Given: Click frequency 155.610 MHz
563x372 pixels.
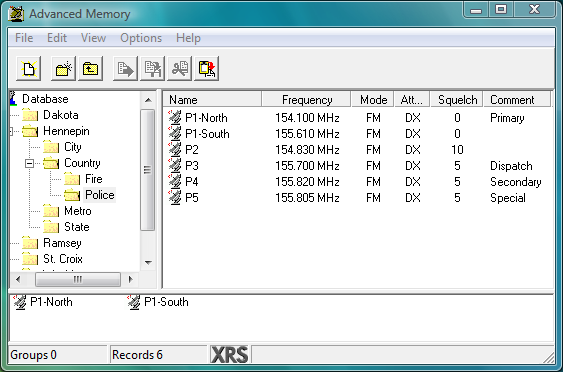Looking at the screenshot, I should point(307,134).
